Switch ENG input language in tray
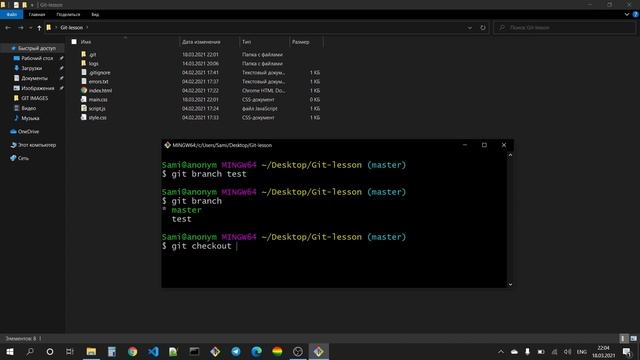The width and height of the screenshot is (640, 360). [x=581, y=351]
